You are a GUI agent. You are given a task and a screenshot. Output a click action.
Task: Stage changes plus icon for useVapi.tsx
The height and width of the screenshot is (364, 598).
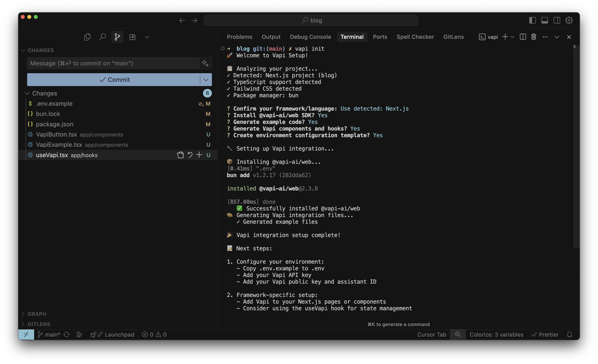tap(199, 155)
